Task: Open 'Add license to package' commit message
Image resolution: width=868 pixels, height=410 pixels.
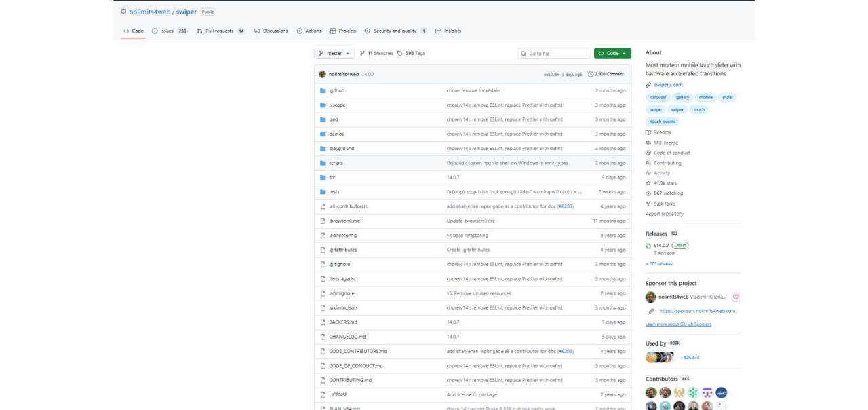Action: (x=472, y=394)
